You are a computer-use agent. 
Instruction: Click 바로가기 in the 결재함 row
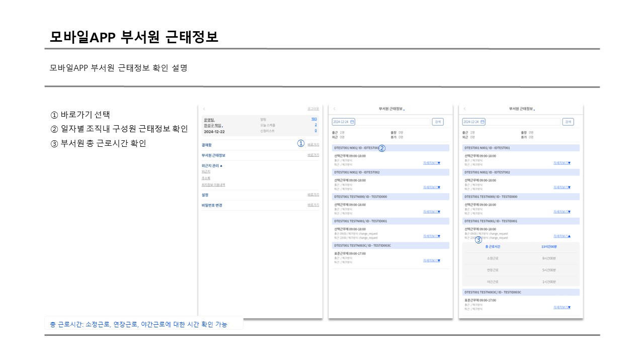313,144
